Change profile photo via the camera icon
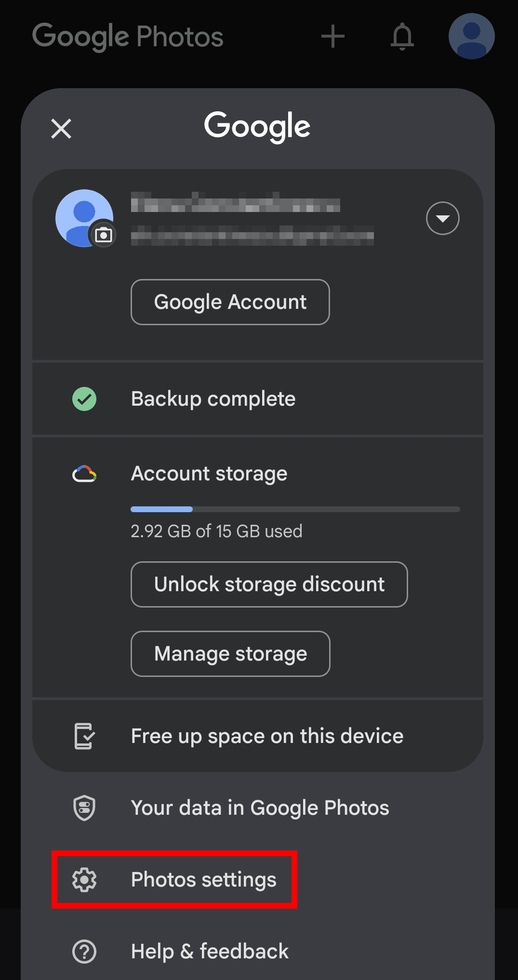This screenshot has height=980, width=518. click(104, 235)
